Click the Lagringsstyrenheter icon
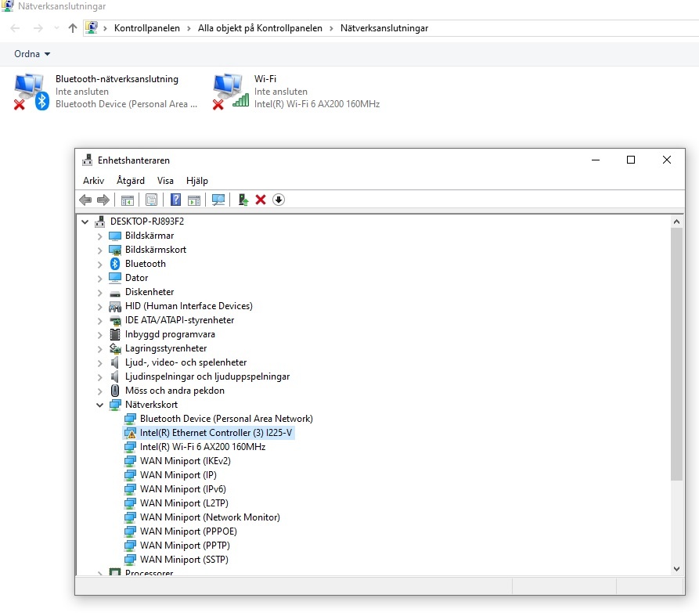This screenshot has width=699, height=616. (115, 348)
